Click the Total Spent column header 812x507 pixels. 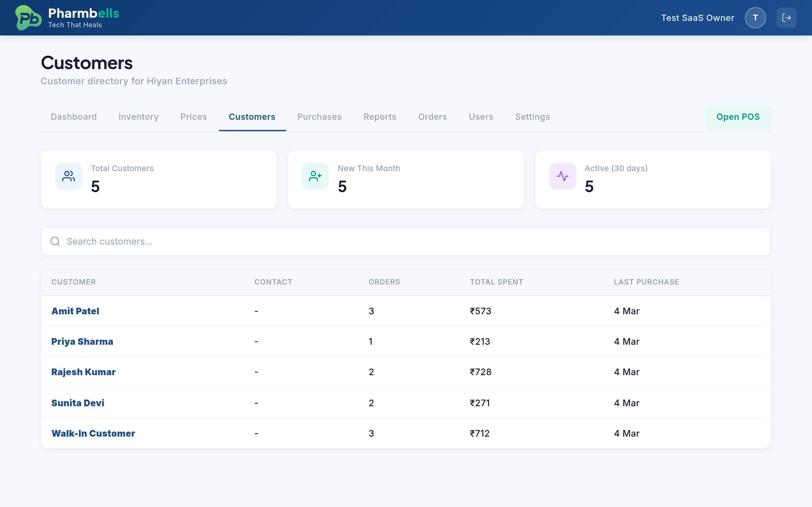(496, 282)
